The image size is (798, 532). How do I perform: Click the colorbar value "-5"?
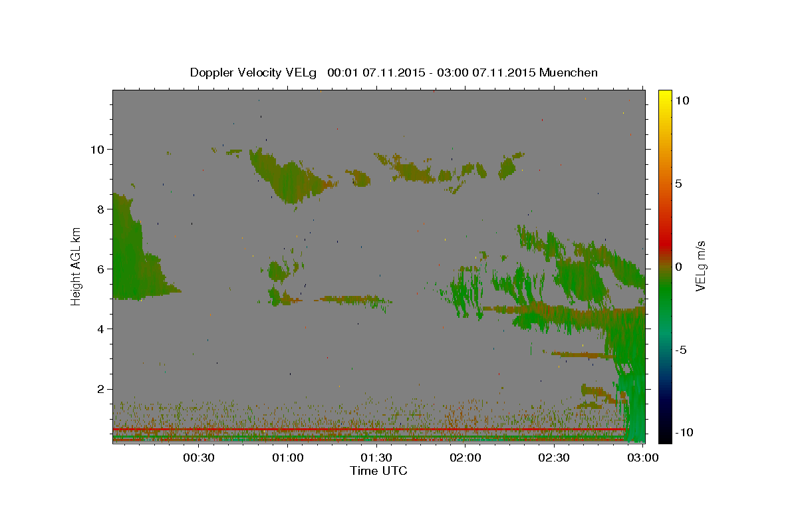681,350
